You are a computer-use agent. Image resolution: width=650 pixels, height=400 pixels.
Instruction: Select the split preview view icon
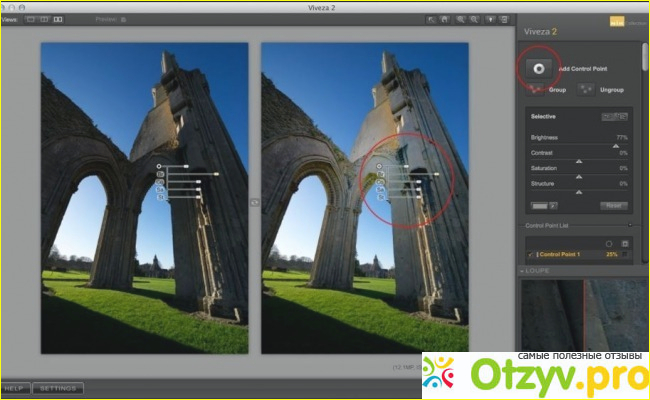(43, 19)
